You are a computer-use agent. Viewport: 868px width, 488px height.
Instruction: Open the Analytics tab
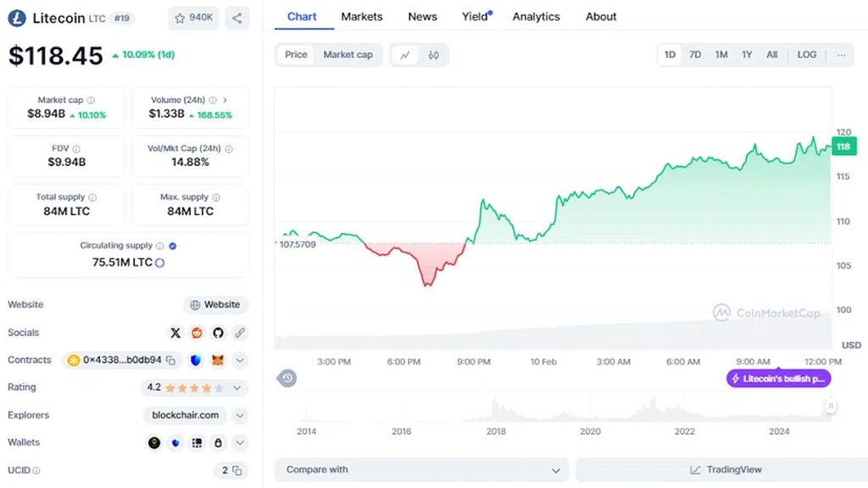click(x=536, y=17)
